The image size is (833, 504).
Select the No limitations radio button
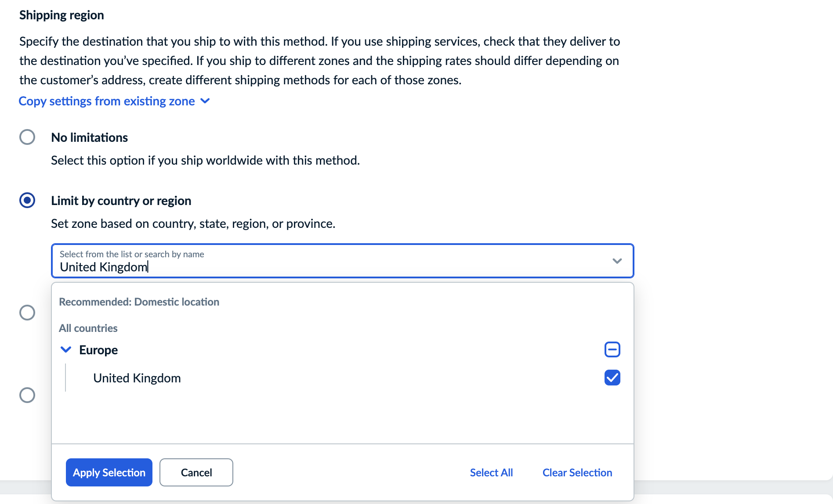point(27,137)
